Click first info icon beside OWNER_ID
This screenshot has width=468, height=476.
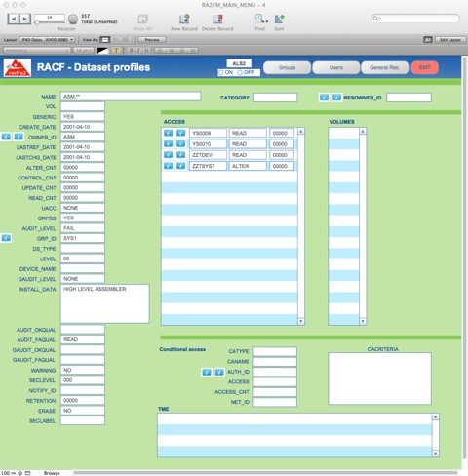click(6, 137)
